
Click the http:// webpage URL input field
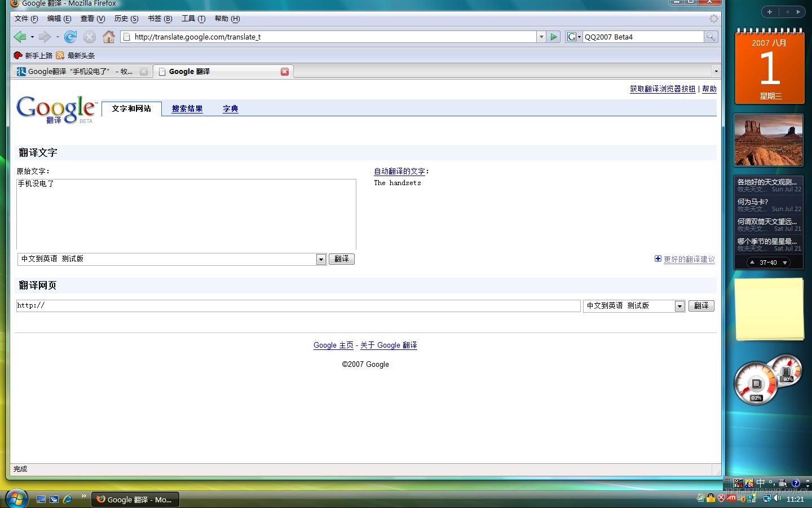pos(298,306)
